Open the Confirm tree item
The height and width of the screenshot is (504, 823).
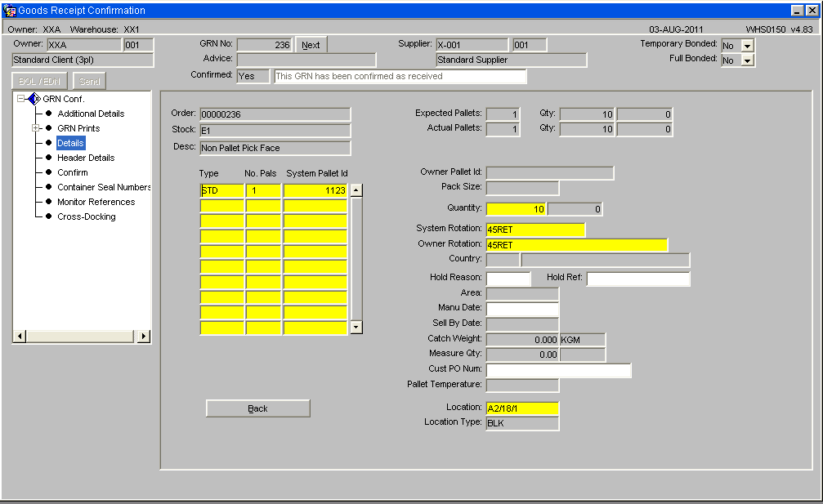pyautogui.click(x=73, y=172)
